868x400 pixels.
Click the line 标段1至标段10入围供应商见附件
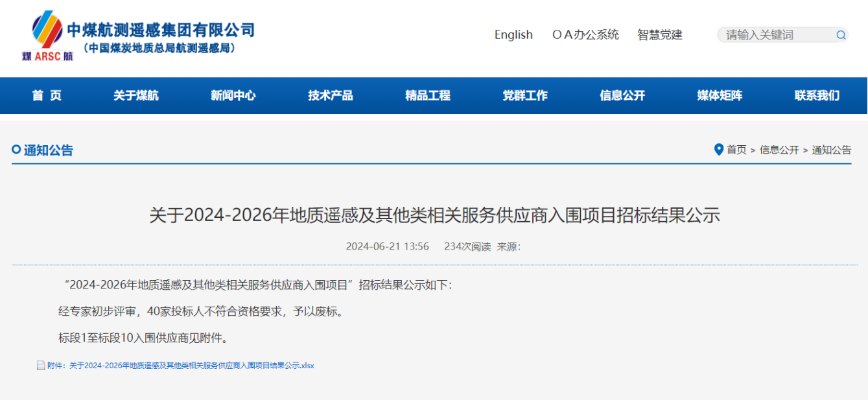[x=143, y=338]
